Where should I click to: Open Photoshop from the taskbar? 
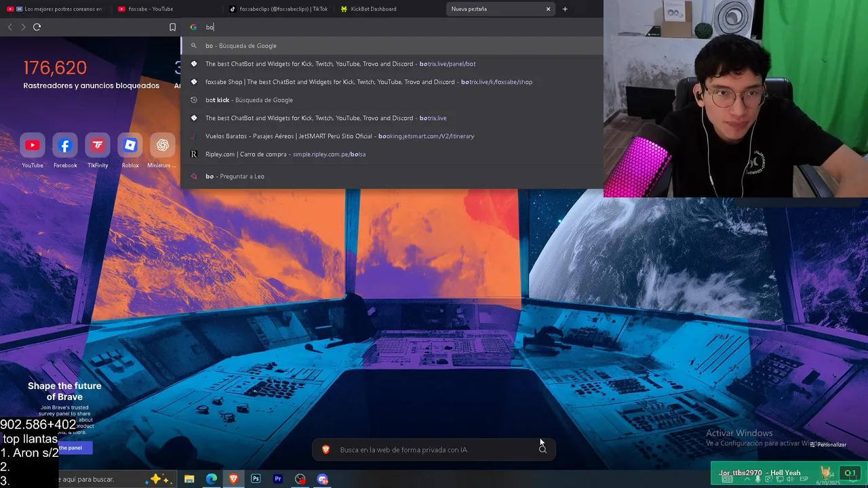[256, 479]
